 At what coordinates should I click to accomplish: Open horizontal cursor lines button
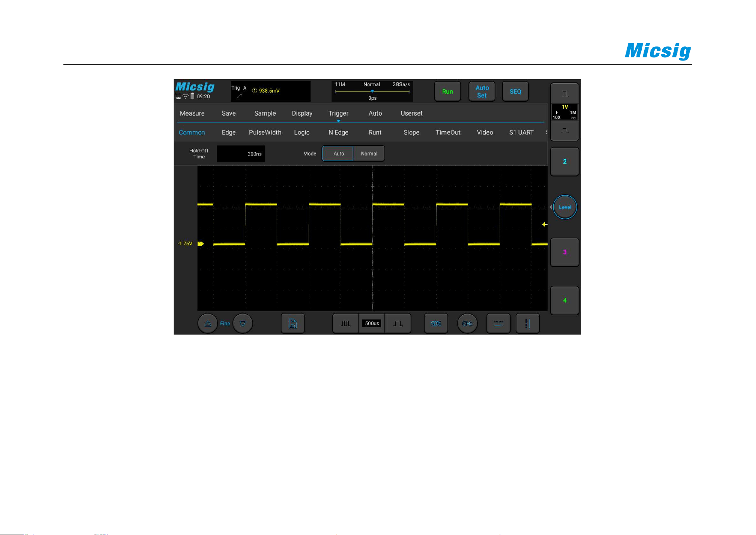(499, 324)
